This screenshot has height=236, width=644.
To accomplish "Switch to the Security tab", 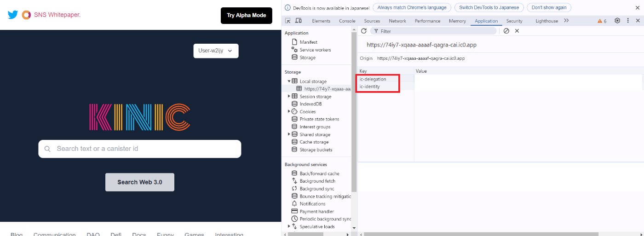I will click(514, 21).
